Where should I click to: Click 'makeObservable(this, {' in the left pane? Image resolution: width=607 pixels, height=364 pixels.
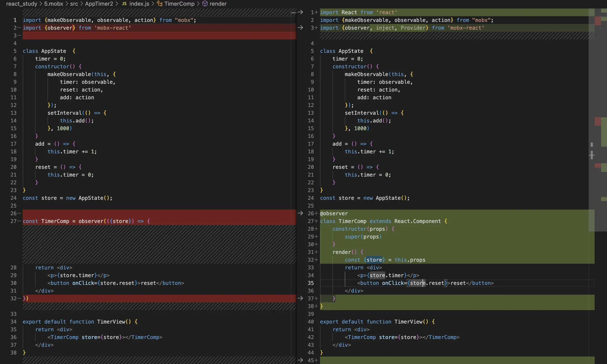81,74
